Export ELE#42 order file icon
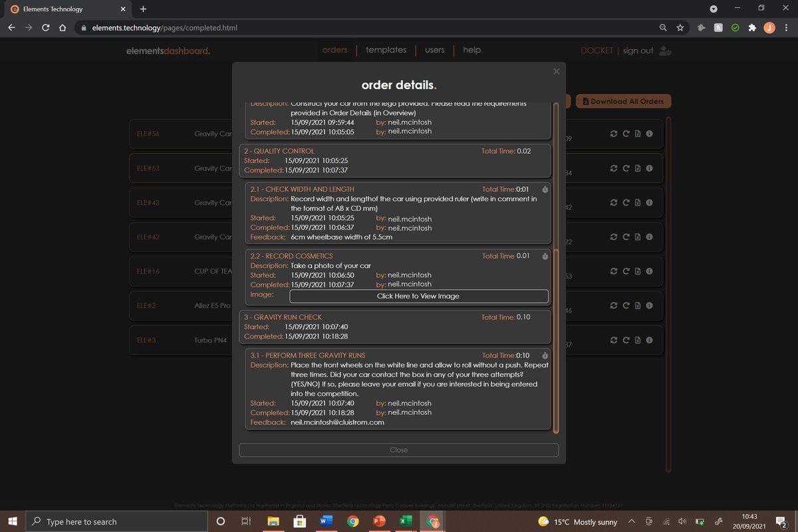 pos(637,237)
